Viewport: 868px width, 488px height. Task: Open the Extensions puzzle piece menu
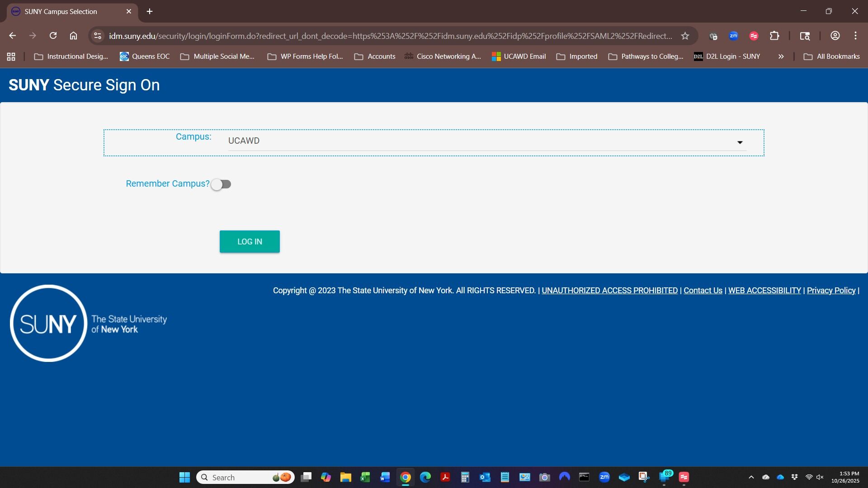(x=774, y=36)
